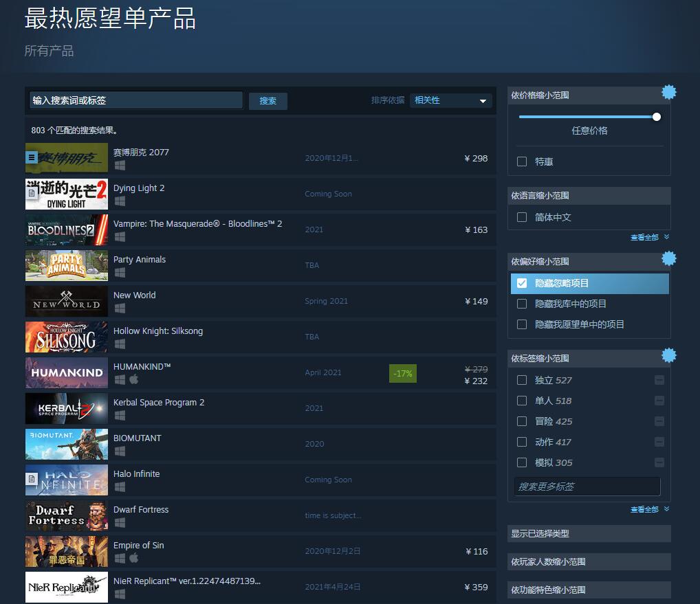Click Windows icon under BIOMUTANT
This screenshot has height=604, width=700.
pos(120,451)
